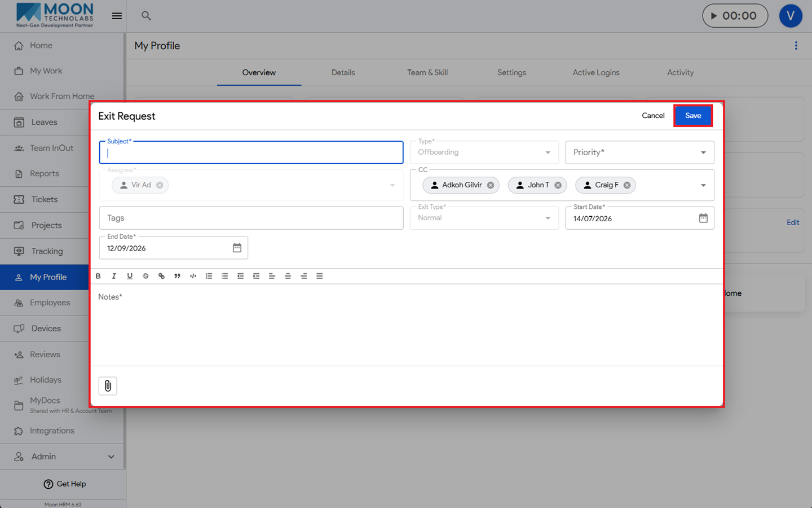Open the Exit Type dropdown

tap(484, 218)
